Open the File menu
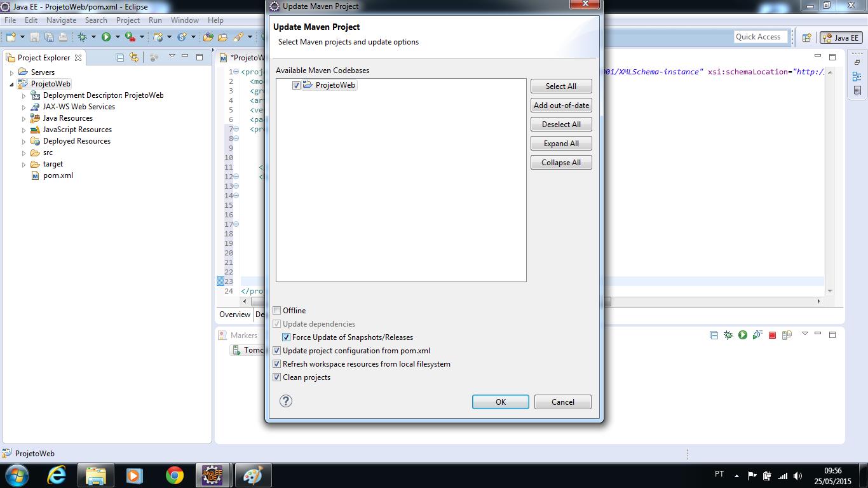 pyautogui.click(x=10, y=20)
